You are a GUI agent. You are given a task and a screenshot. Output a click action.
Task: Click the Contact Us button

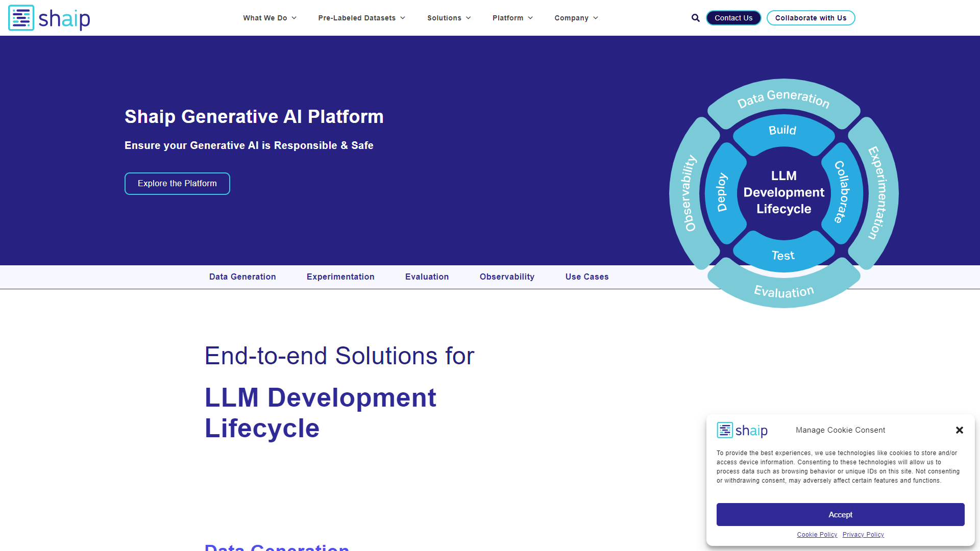click(x=733, y=18)
